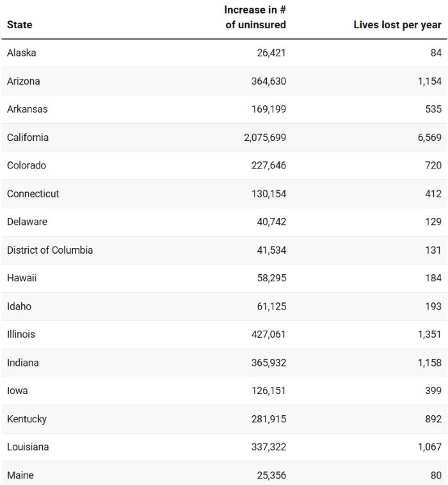Image resolution: width=448 pixels, height=485 pixels.
Task: Click Louisiana uninsured value 337,322
Action: coord(269,447)
